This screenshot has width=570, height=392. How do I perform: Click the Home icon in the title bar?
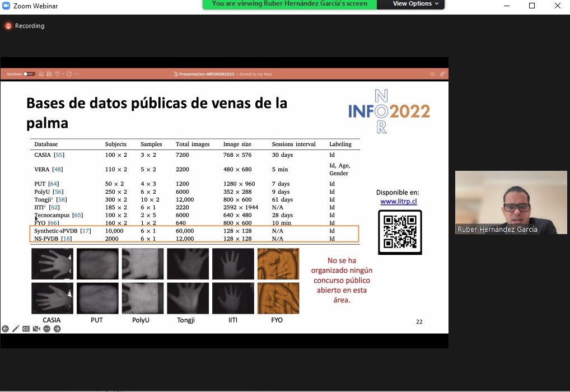click(x=41, y=73)
